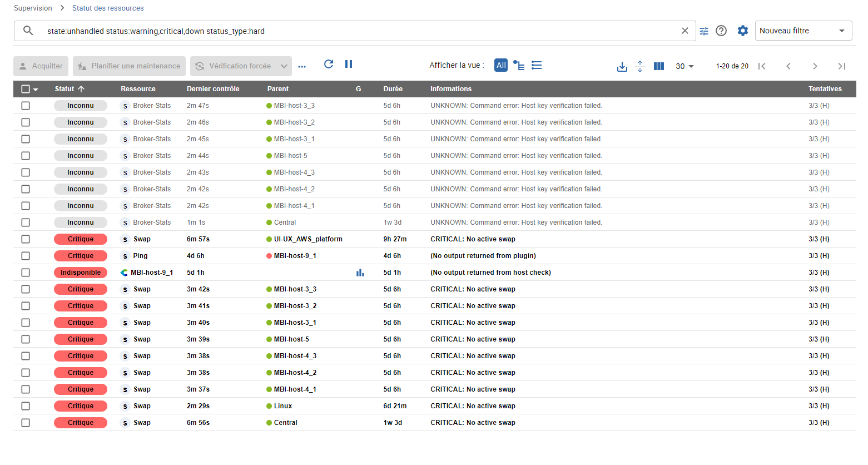This screenshot has height=465, width=868.
Task: Sort table by Durée column
Action: [x=393, y=89]
